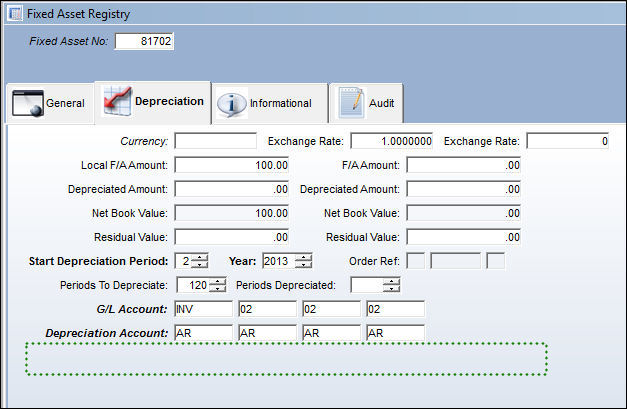Click the Exchange Rate field showing 1.0000000
Image resolution: width=627 pixels, height=409 pixels.
(x=391, y=141)
